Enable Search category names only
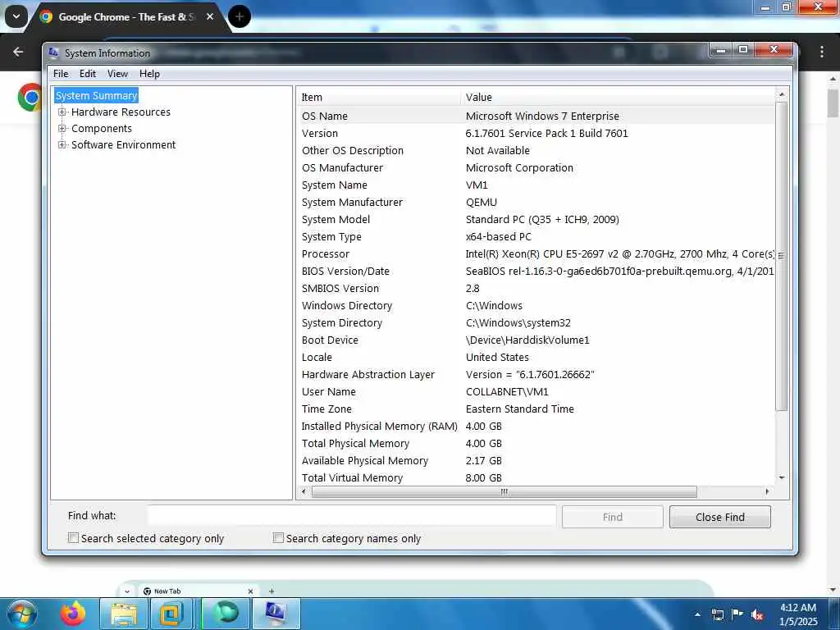 (x=278, y=538)
